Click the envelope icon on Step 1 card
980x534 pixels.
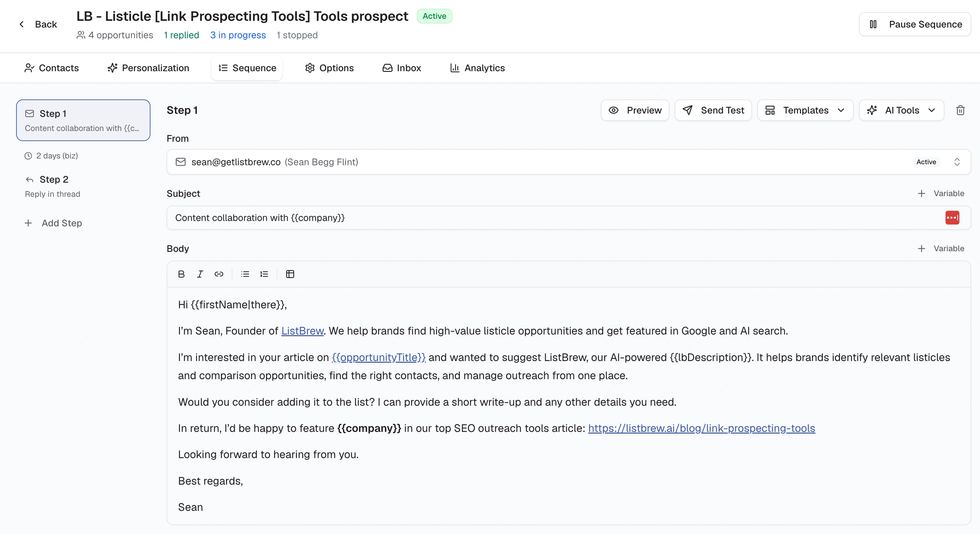click(x=29, y=114)
